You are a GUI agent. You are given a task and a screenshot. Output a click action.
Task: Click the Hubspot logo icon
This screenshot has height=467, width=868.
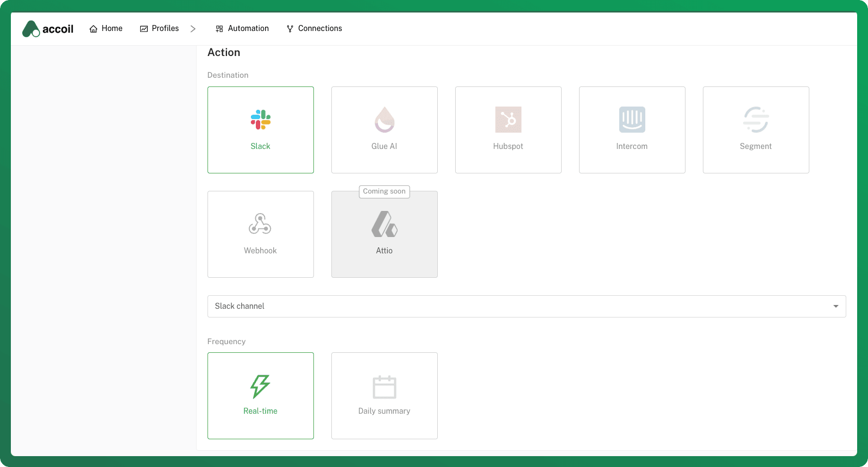[508, 120]
